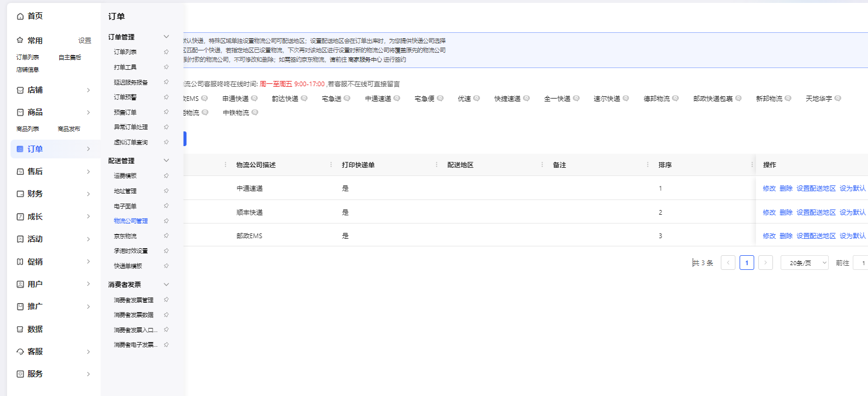Click the column menu icon on 备注 header
Screen dimensions: 868x396
point(648,165)
